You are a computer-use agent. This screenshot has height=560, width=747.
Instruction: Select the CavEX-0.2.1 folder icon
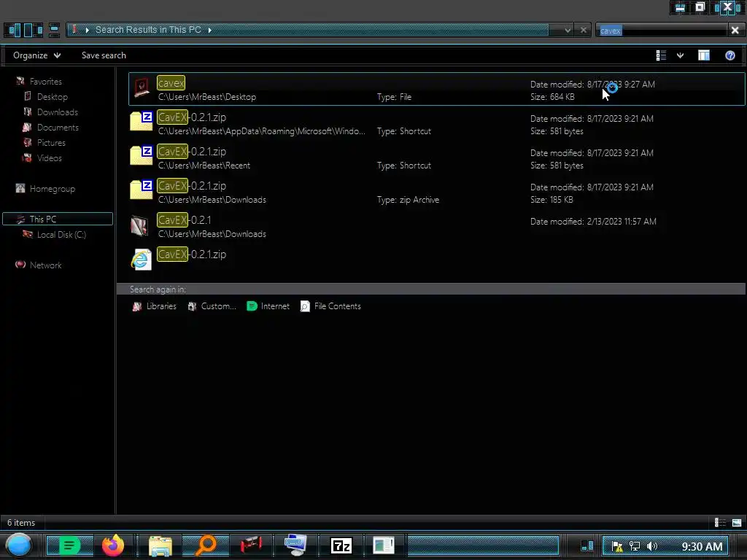[139, 225]
